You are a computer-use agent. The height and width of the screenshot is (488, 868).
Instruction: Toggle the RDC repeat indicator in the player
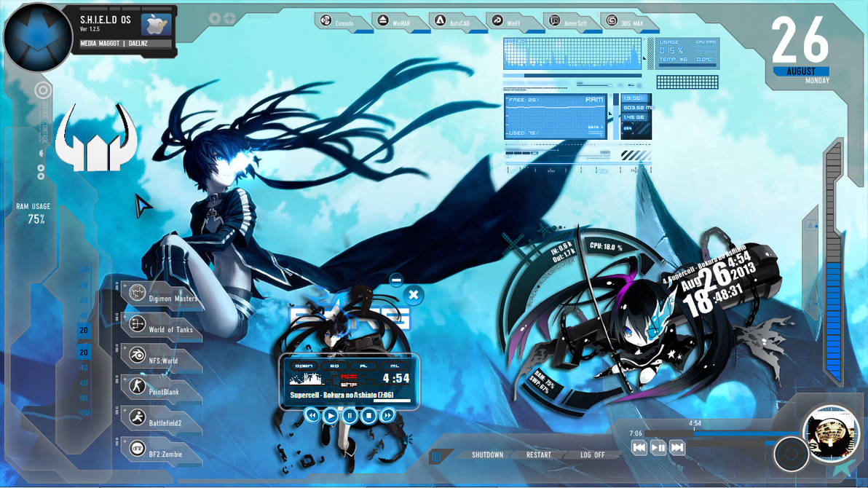(x=349, y=377)
